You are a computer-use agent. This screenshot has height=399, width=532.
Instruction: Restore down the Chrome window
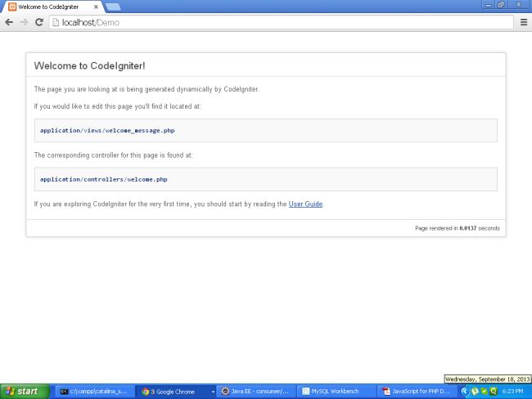[501, 4]
